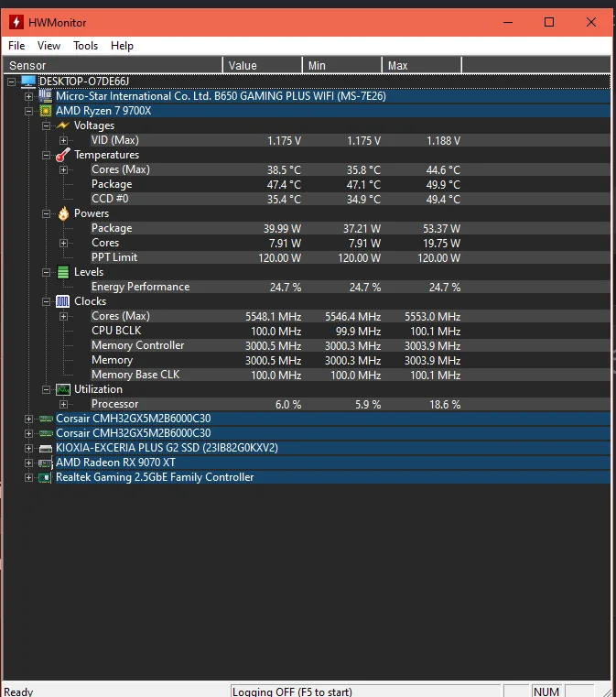The height and width of the screenshot is (697, 616).
Task: Click the NUM status bar indicator
Action: [546, 692]
